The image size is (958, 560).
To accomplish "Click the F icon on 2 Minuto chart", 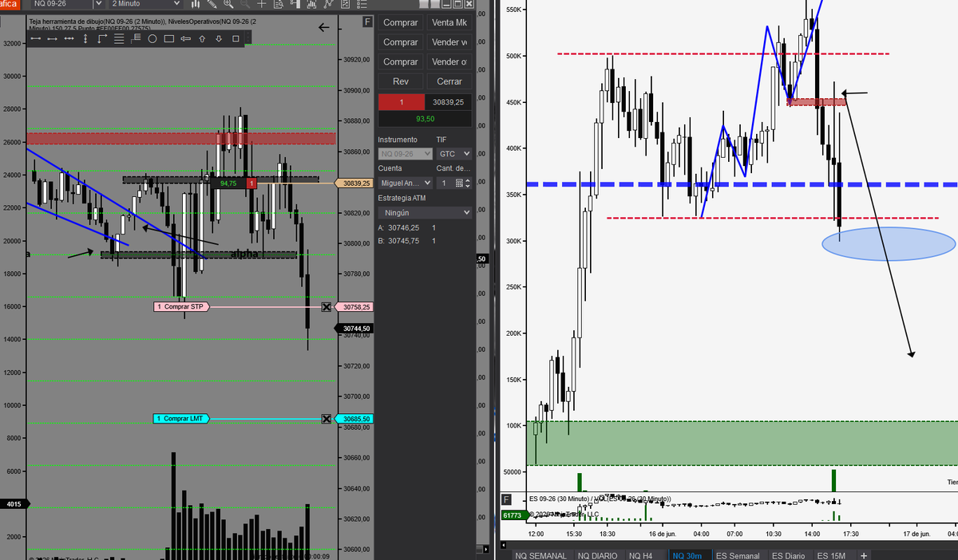I will [x=367, y=22].
